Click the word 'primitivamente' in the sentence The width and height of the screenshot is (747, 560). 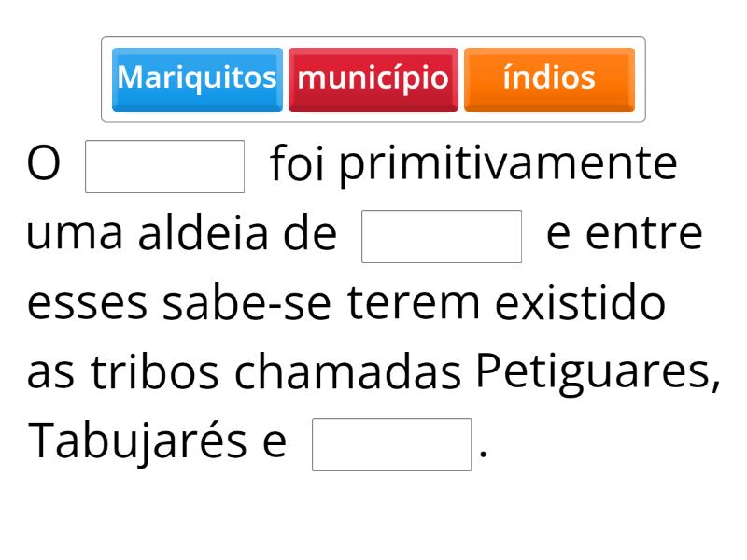point(507,166)
